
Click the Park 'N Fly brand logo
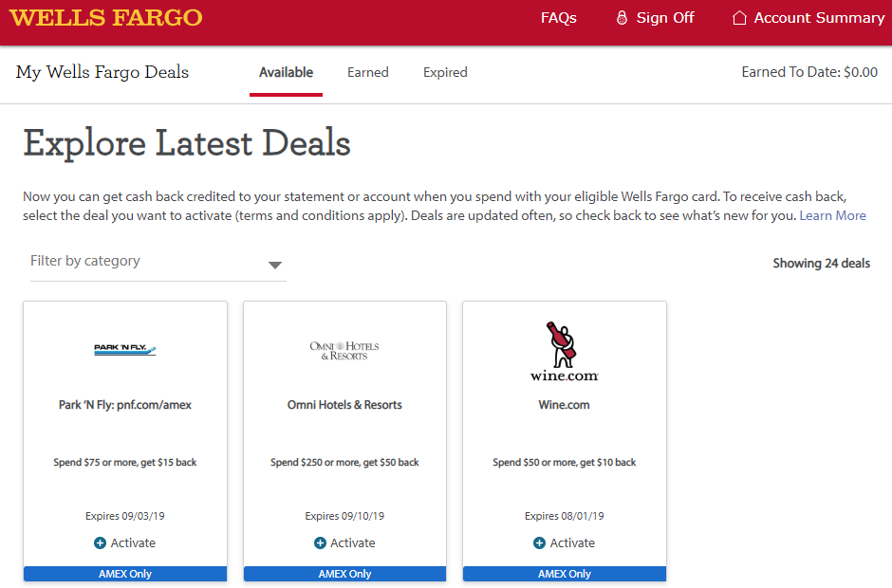tap(124, 348)
